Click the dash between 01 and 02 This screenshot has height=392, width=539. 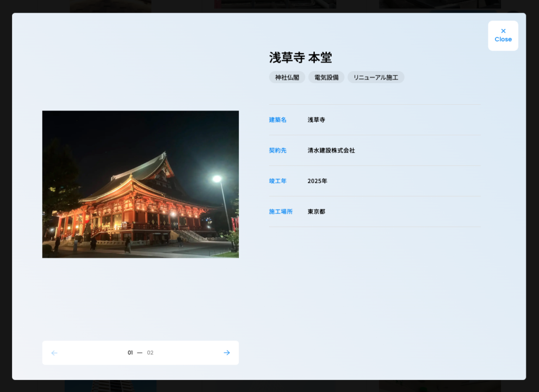point(139,353)
